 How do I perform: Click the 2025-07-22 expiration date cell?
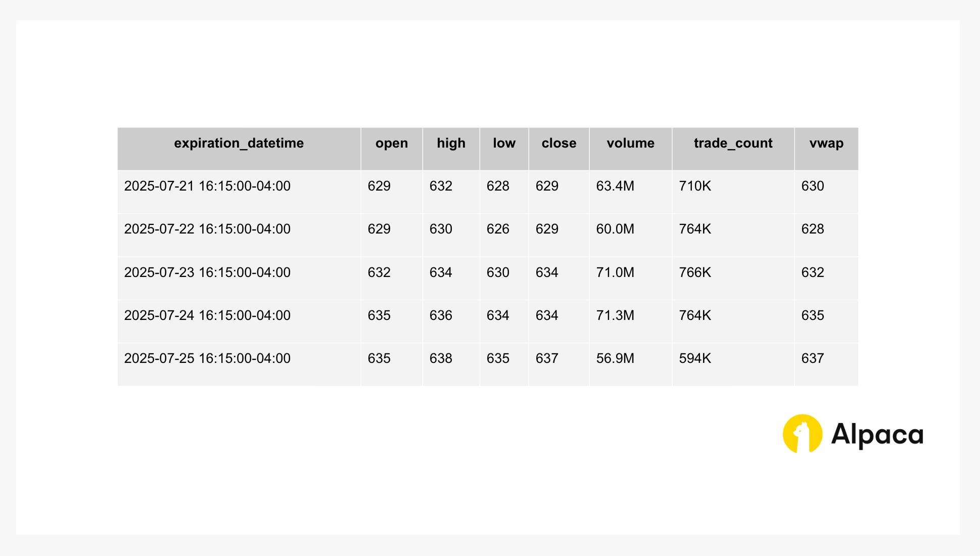(239, 235)
